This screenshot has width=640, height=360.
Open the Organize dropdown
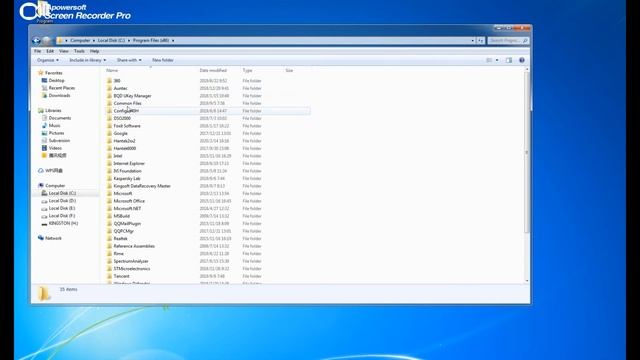[x=47, y=60]
